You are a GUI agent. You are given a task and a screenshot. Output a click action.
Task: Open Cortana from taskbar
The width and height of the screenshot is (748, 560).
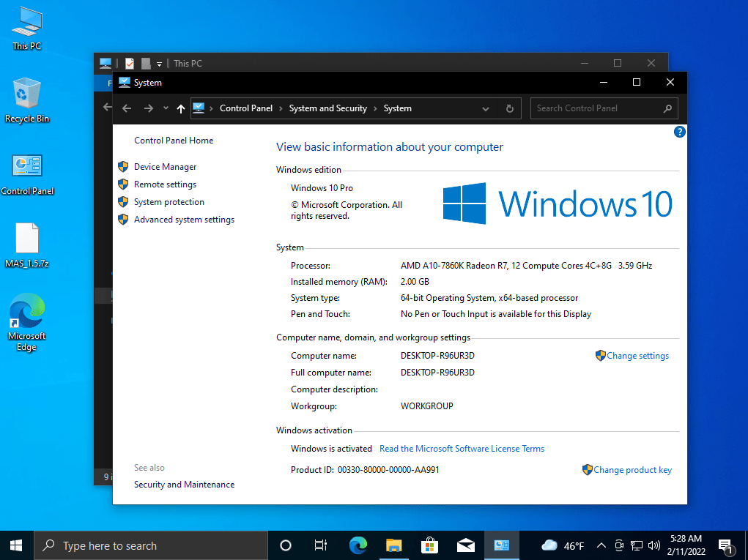285,545
